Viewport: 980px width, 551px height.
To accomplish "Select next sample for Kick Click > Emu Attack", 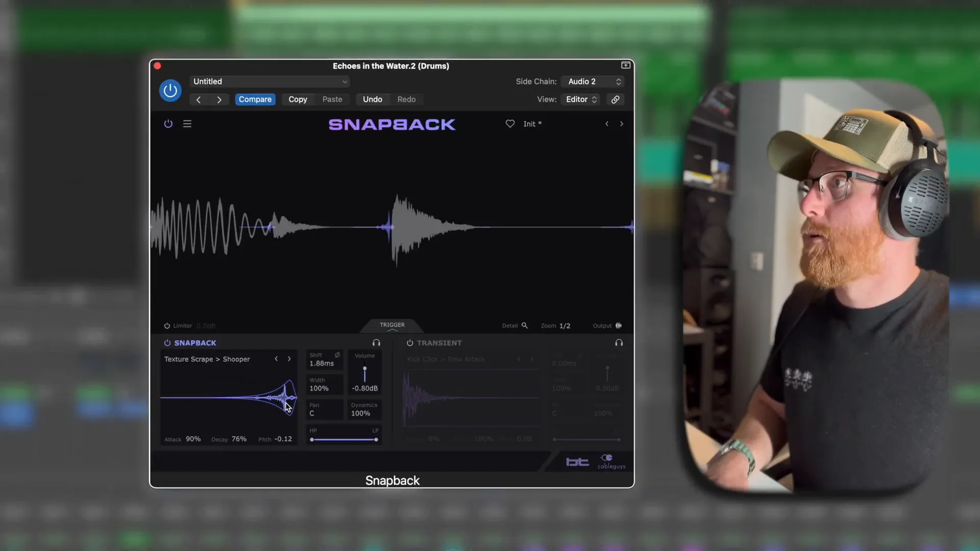I will [x=531, y=359].
